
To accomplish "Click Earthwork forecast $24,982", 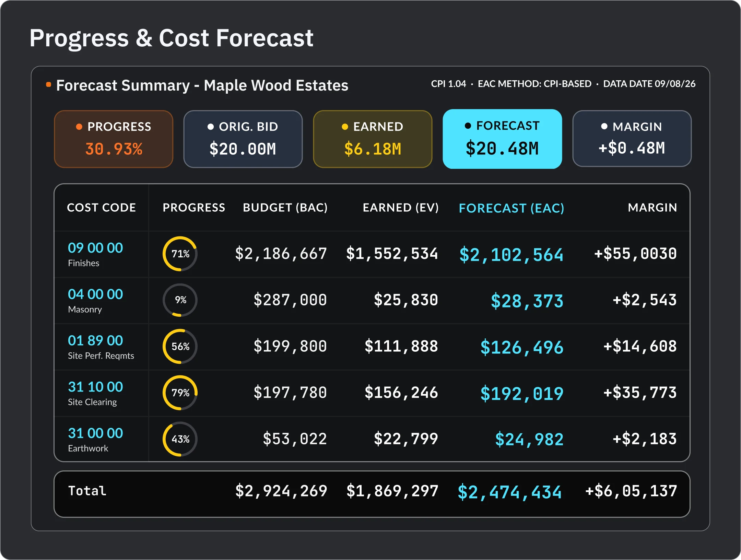I will point(529,440).
